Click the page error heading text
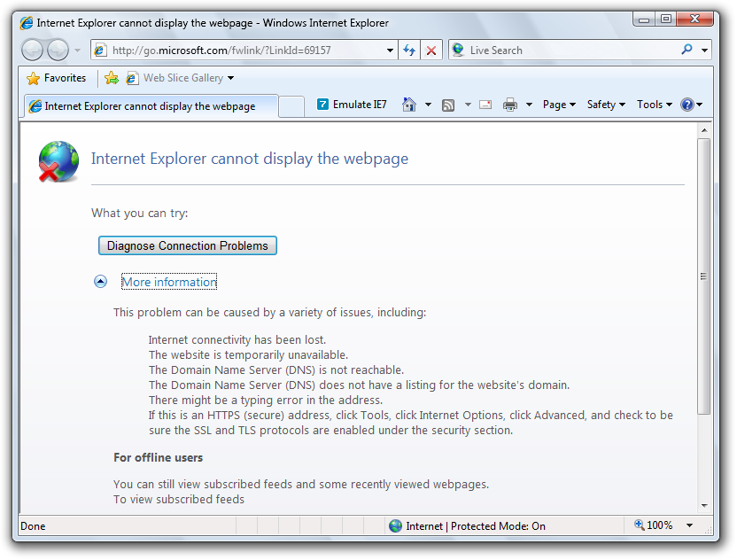 click(250, 159)
